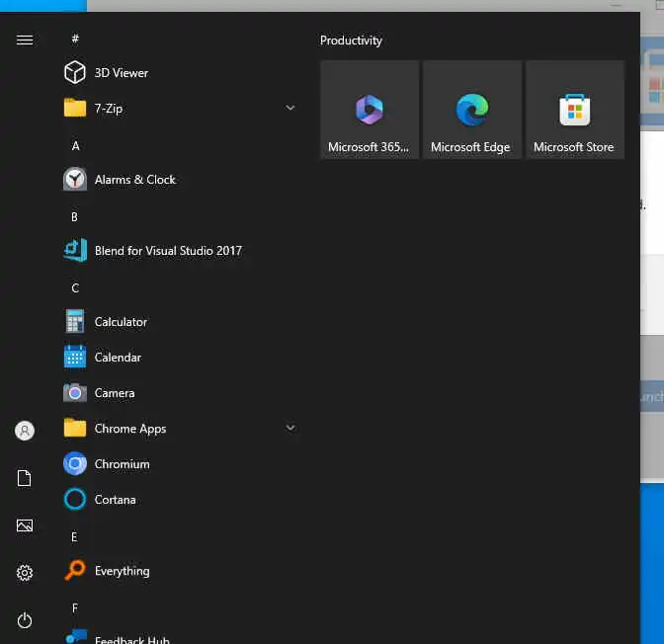Select the B letter section header
Screen dimensions: 664x644
click(x=74, y=217)
